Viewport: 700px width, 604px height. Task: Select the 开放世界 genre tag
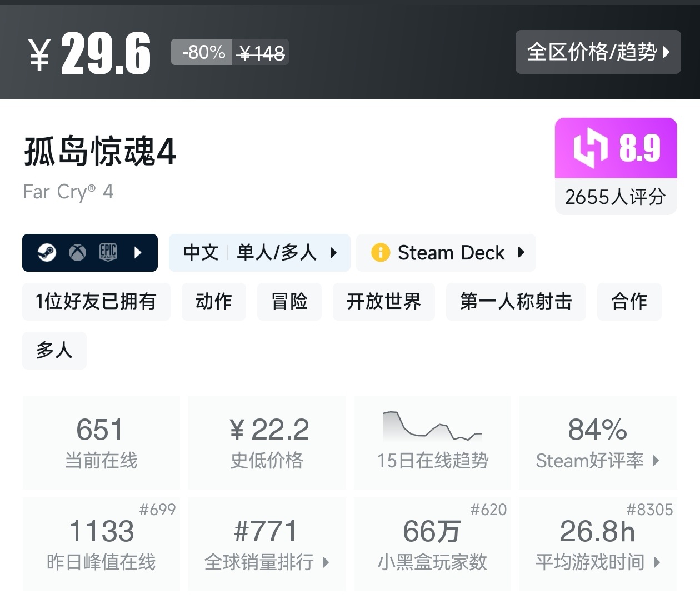[x=384, y=302]
